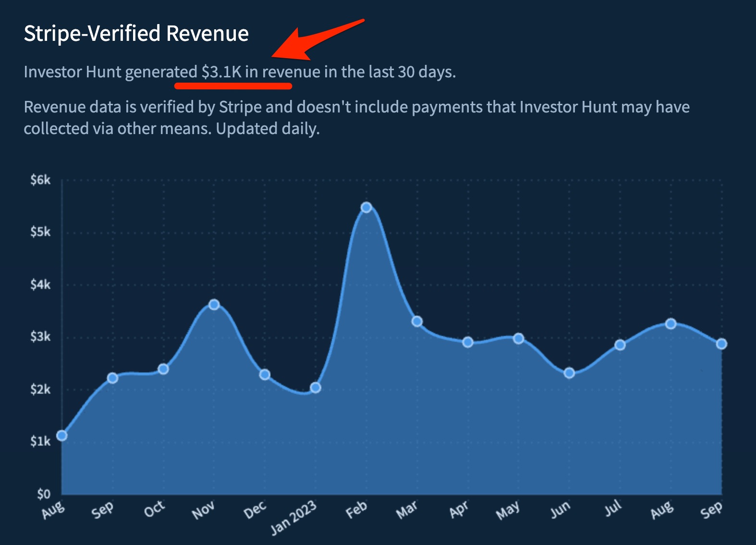Click the Apr data point on revenue line
This screenshot has height=545, width=756.
pyautogui.click(x=468, y=342)
